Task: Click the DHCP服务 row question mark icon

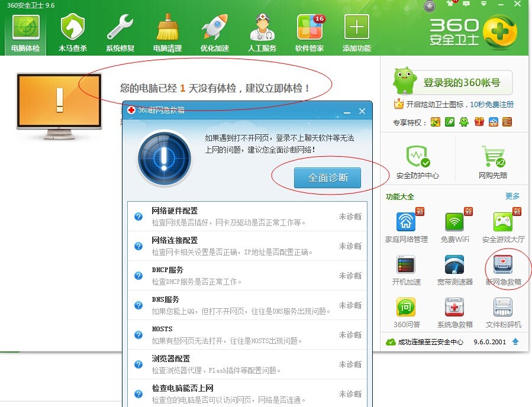Action: coord(138,276)
